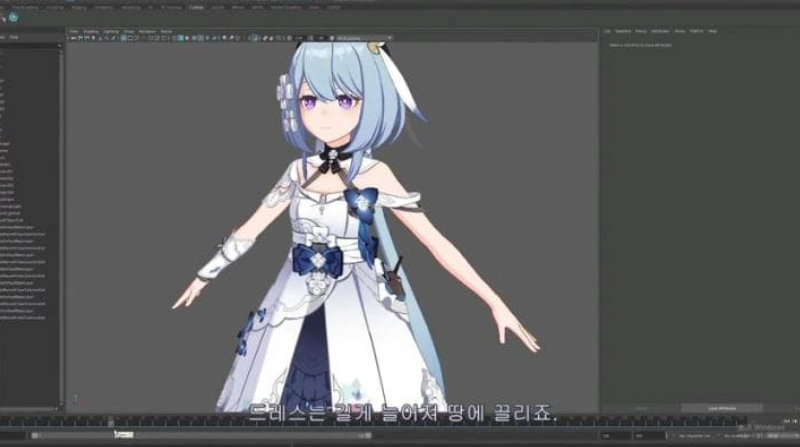Click the playback range end frame field
800x447 pixels.
649,436
